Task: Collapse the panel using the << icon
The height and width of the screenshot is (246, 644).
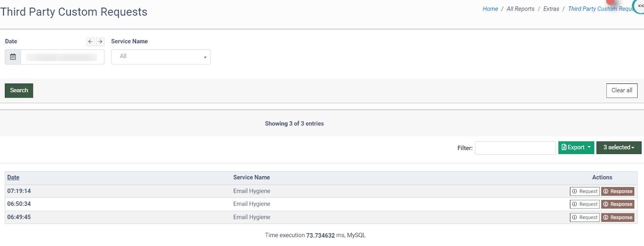Action: click(640, 6)
